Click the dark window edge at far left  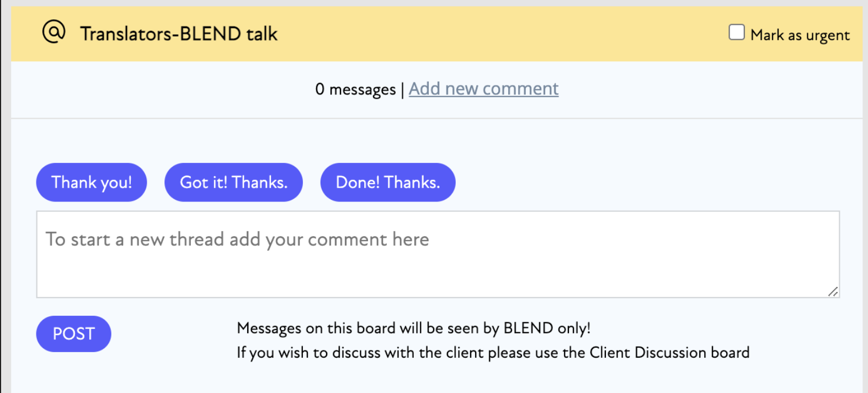1,197
